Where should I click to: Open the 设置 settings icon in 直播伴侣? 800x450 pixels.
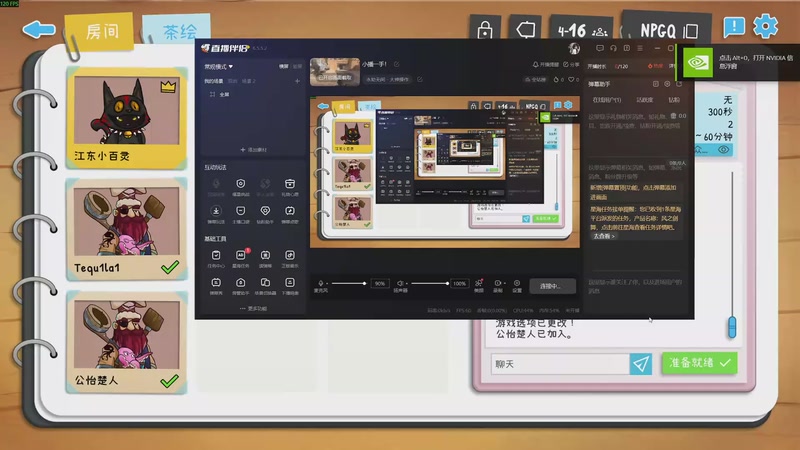517,285
